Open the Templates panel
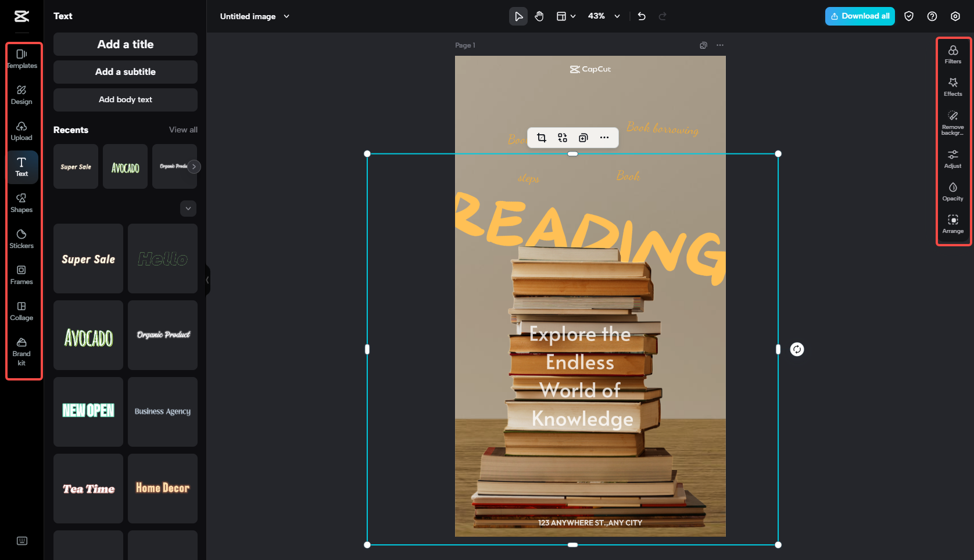This screenshot has width=974, height=560. point(22,58)
